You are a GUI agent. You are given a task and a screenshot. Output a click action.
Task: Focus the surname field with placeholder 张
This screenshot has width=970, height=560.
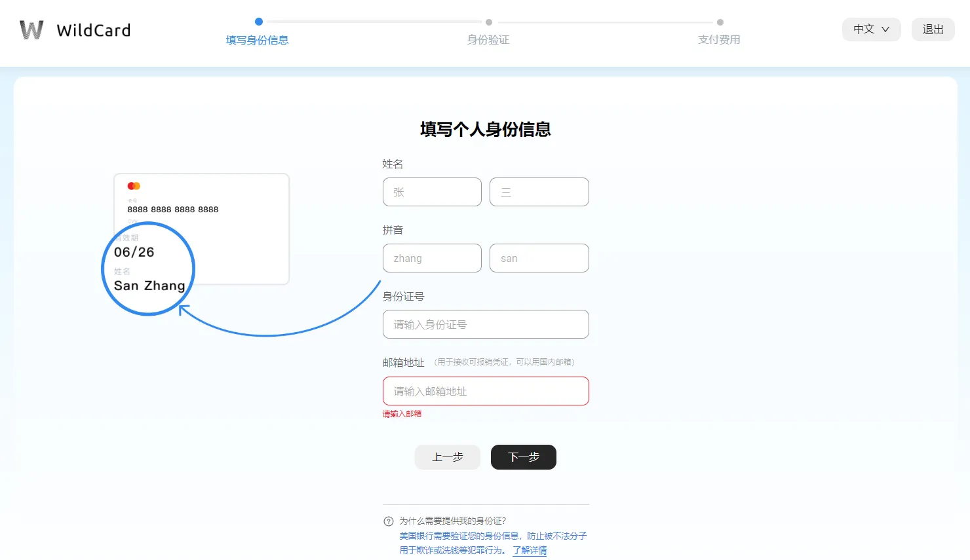coord(432,192)
